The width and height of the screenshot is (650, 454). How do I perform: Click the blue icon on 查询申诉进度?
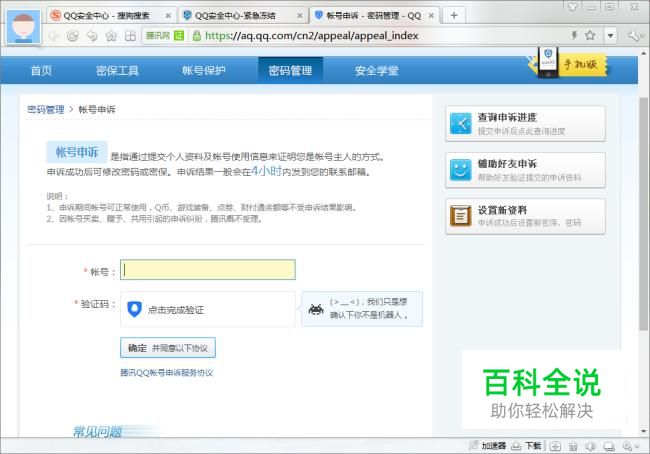tap(461, 124)
